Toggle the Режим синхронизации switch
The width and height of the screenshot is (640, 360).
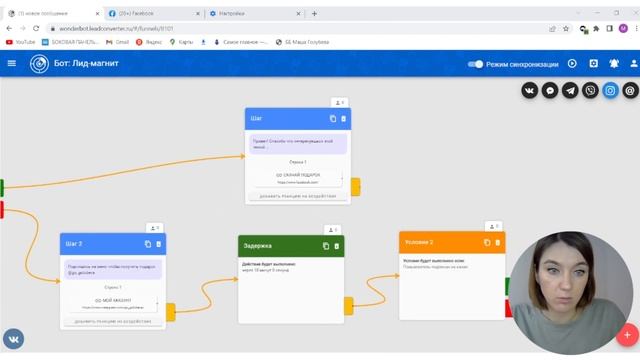point(475,64)
